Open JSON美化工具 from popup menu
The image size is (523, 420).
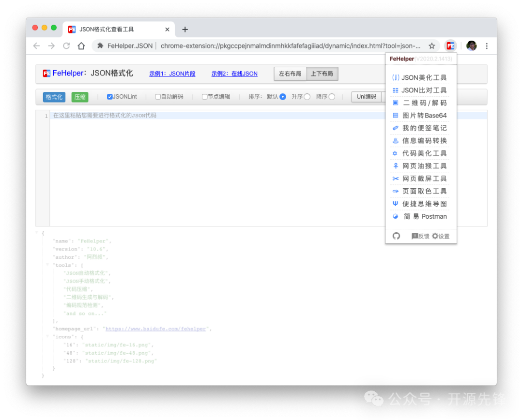coord(419,78)
